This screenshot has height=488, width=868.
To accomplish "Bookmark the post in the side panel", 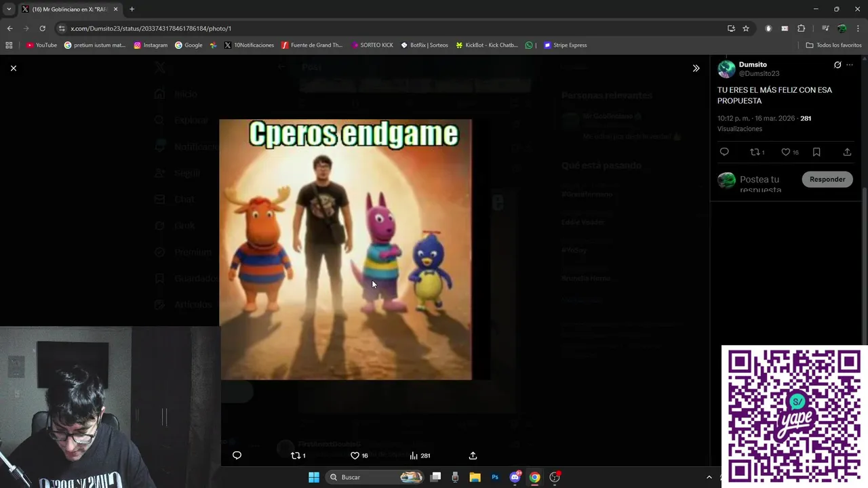I will tap(816, 152).
